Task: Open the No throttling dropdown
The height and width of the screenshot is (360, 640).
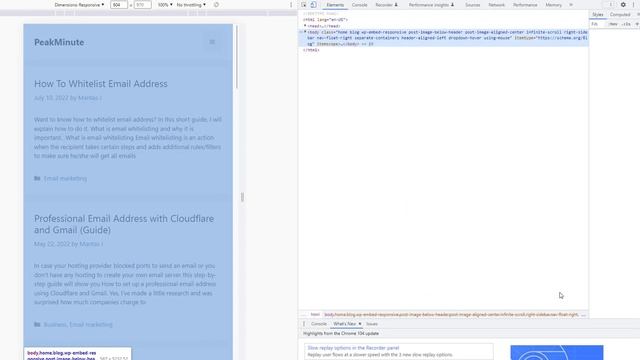Action: [191, 5]
